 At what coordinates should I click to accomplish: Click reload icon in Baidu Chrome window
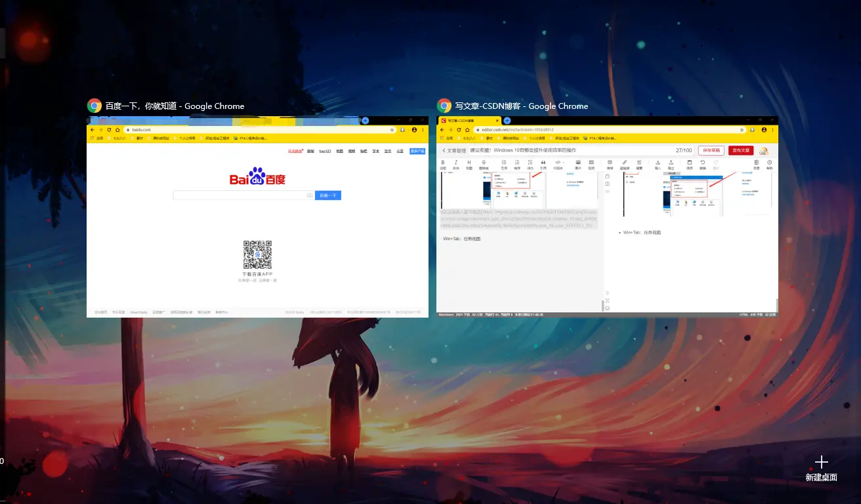(x=109, y=130)
